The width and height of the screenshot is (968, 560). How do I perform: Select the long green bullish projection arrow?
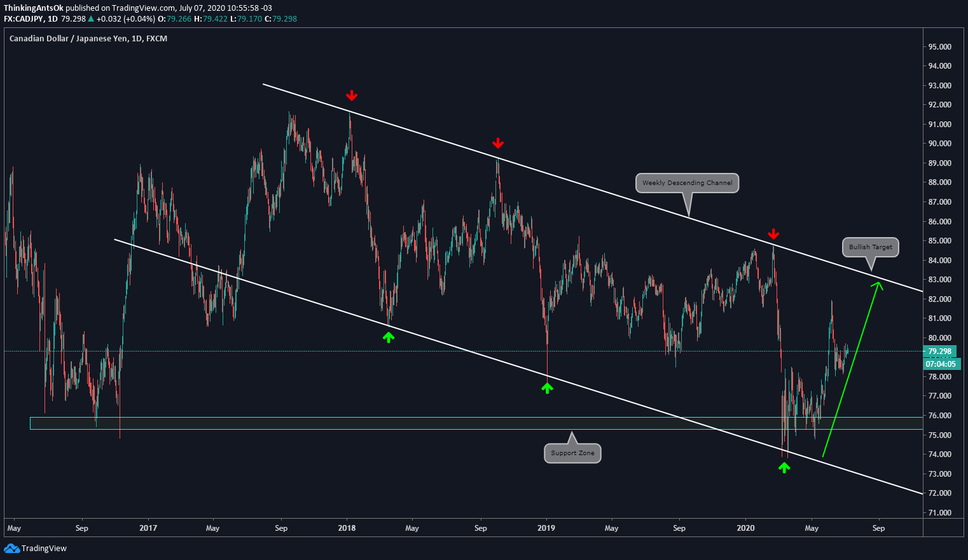click(x=852, y=369)
